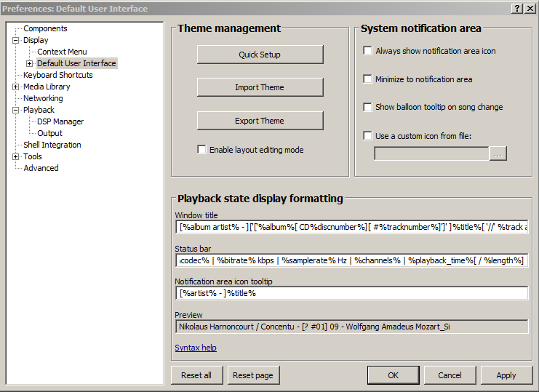Enable layout editing mode checkbox

pos(202,150)
